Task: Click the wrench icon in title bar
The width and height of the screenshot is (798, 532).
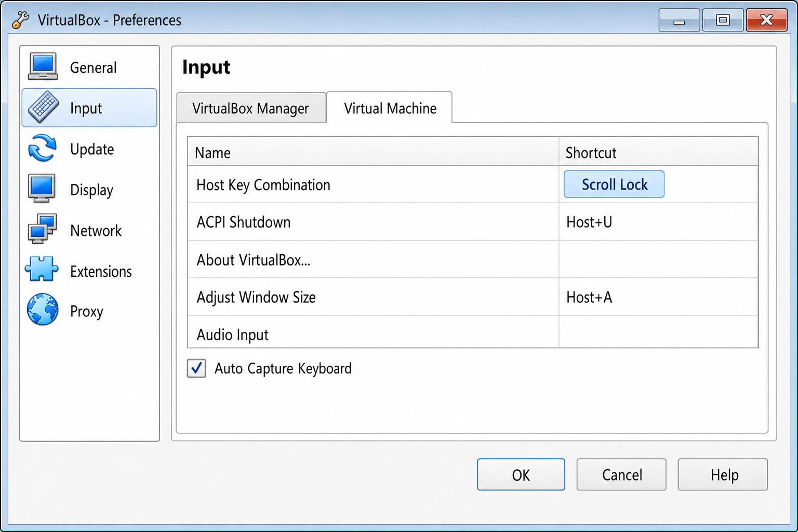Action: pyautogui.click(x=20, y=20)
